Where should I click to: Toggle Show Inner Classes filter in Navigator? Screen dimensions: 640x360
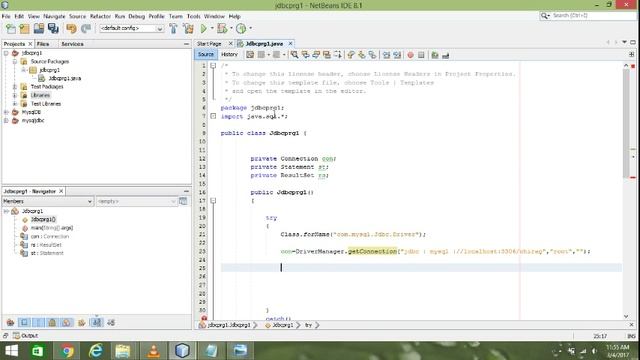coord(66,322)
